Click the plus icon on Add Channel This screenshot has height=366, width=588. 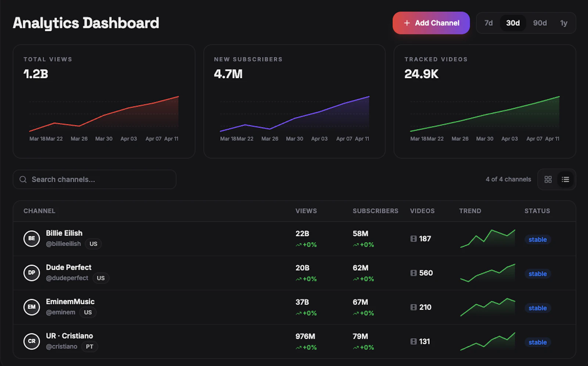coord(407,23)
